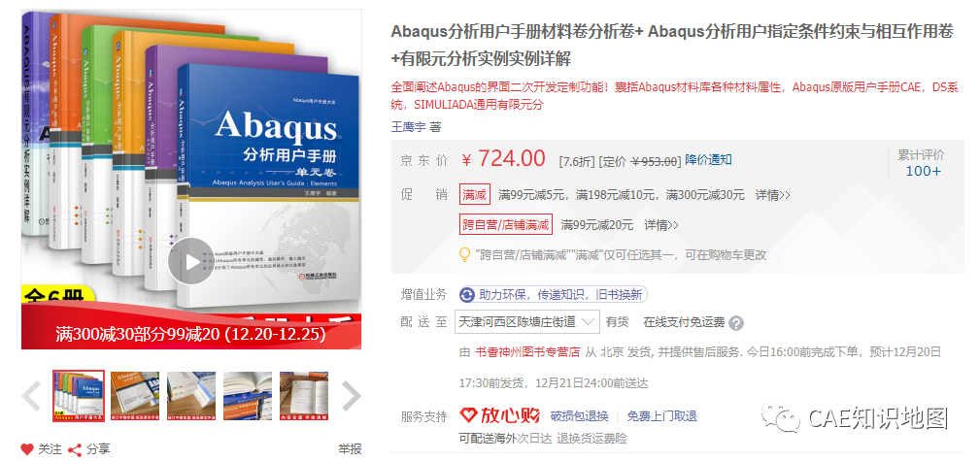Click the lightbulb tip icon
Image resolution: width=980 pixels, height=461 pixels.
[465, 255]
